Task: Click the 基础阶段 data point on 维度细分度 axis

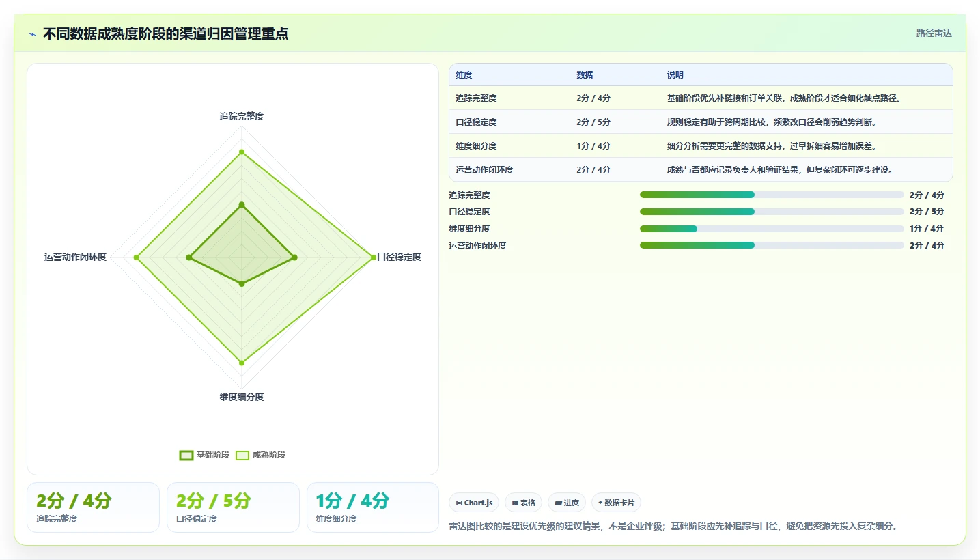Action: tap(242, 283)
